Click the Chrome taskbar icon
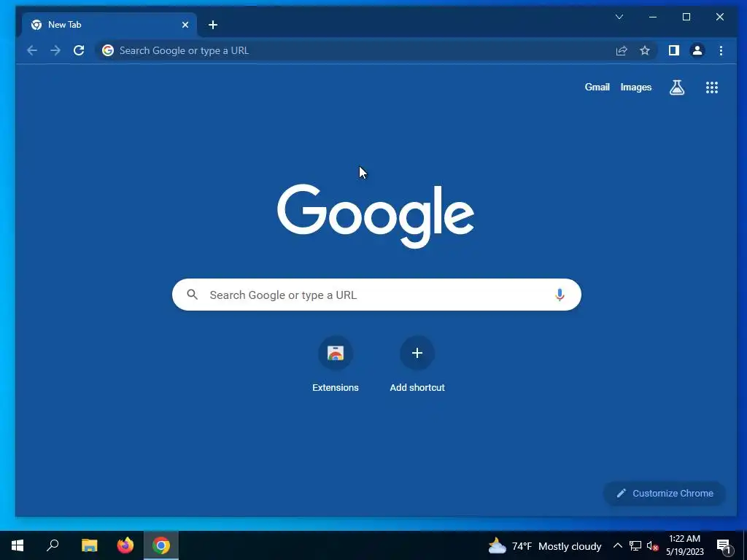The image size is (747, 560). tap(161, 545)
